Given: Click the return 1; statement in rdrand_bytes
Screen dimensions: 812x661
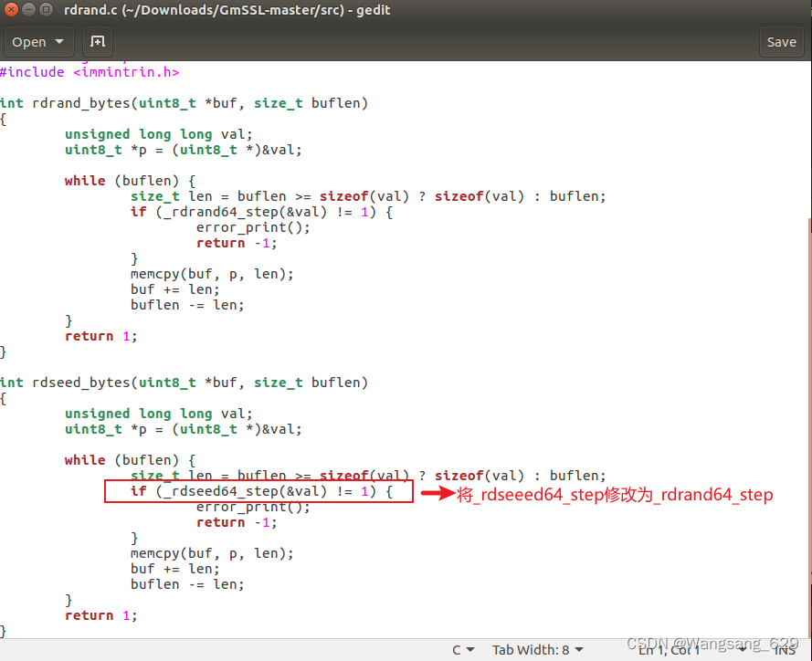Looking at the screenshot, I should (100, 335).
